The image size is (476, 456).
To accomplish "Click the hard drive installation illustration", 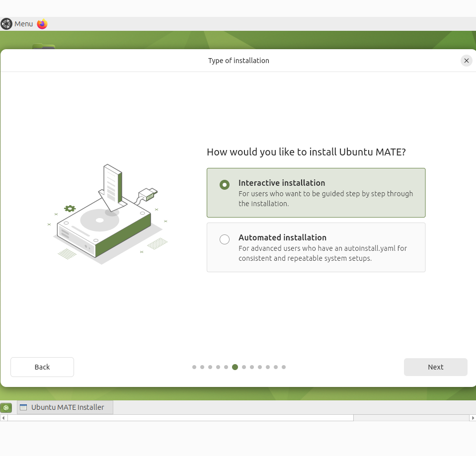I will click(x=108, y=214).
